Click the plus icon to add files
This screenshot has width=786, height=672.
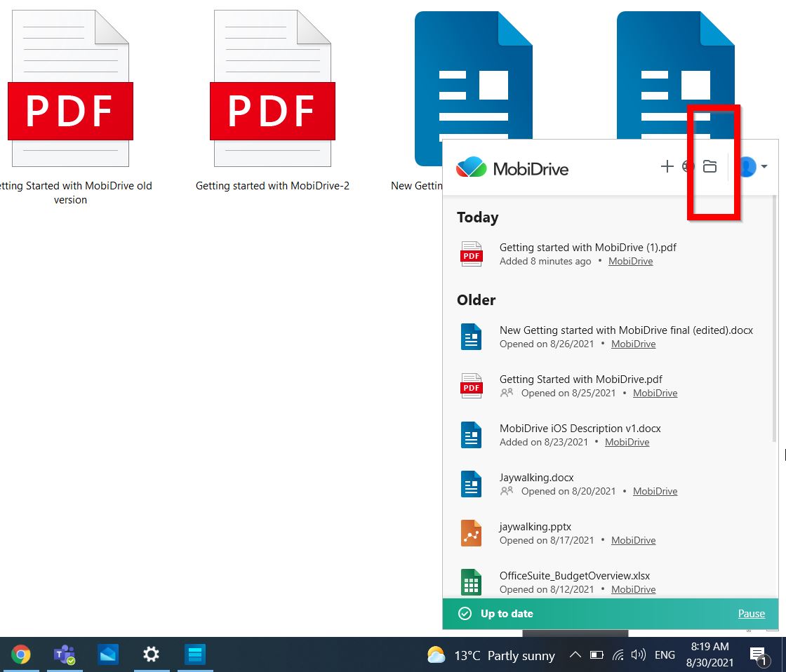(x=667, y=167)
